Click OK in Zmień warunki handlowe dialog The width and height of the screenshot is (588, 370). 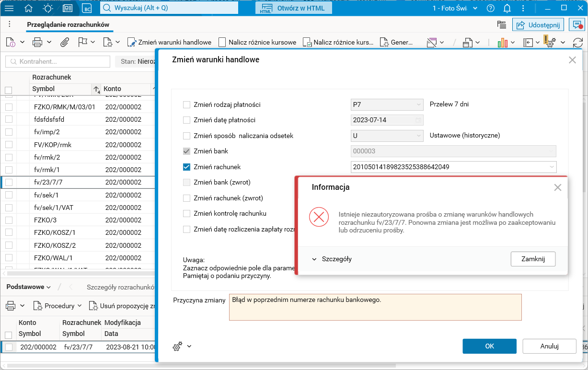click(489, 346)
